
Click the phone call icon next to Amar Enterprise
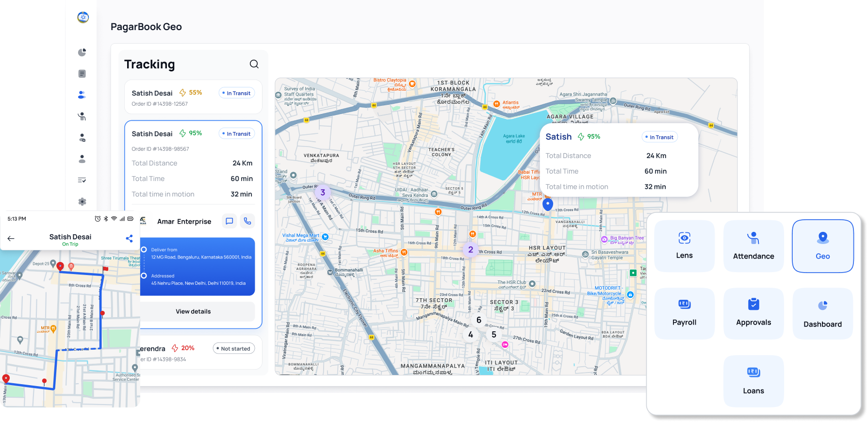(247, 221)
